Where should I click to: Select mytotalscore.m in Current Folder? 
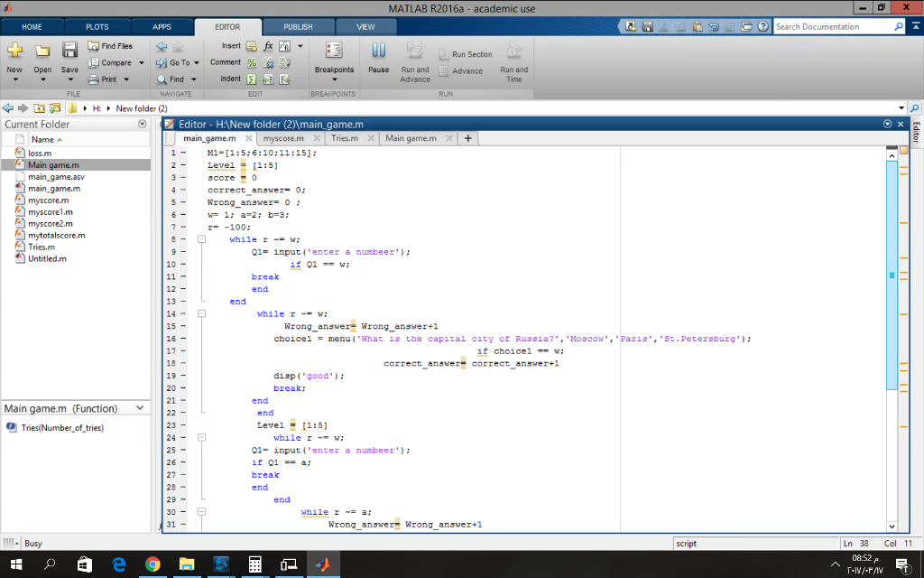[x=57, y=236]
